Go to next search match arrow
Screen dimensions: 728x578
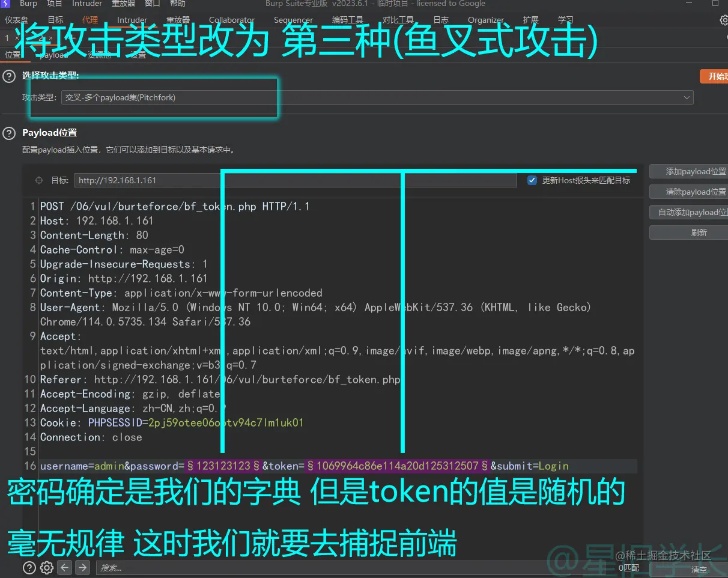click(83, 567)
